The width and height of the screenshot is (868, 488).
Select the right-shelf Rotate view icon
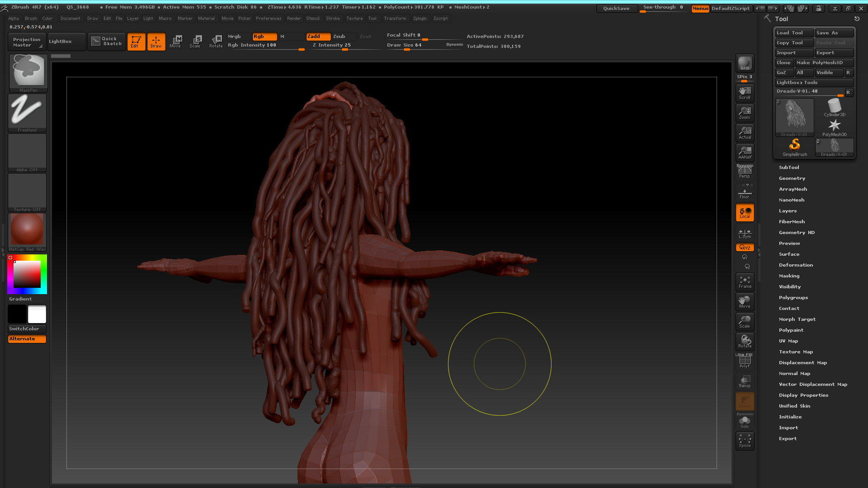745,341
